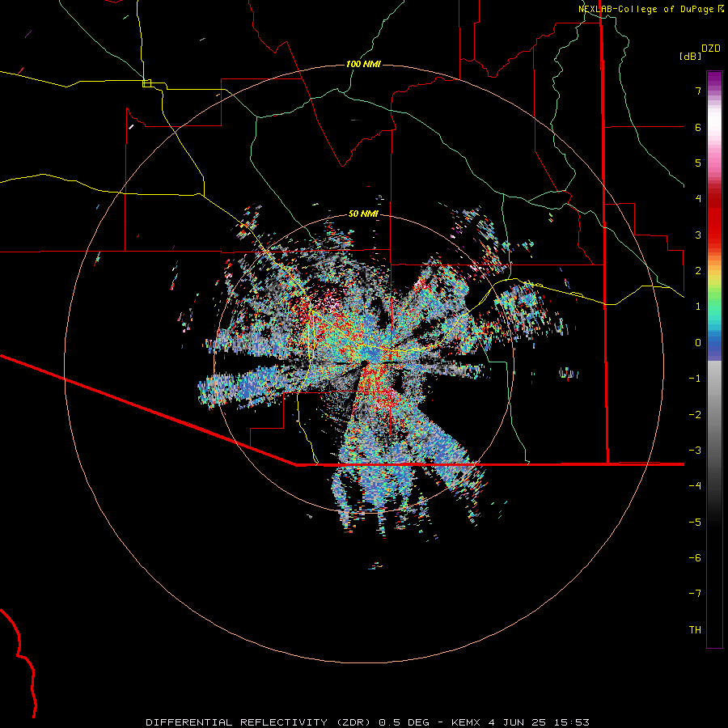Click the -3 dB scale value
Screen dimensions: 728x728
[695, 451]
